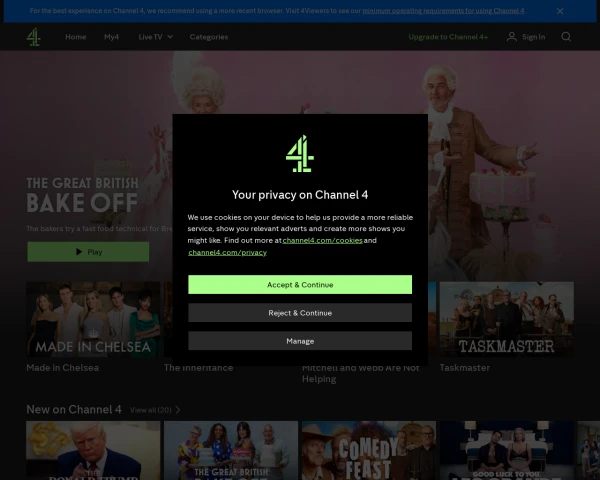Play The Great British Bake Off

[x=88, y=252]
